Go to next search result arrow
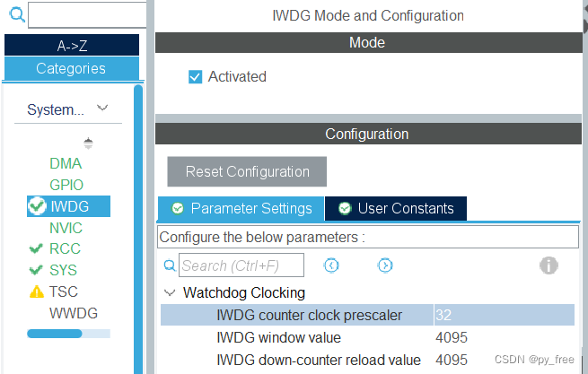588x374 pixels. (x=385, y=265)
